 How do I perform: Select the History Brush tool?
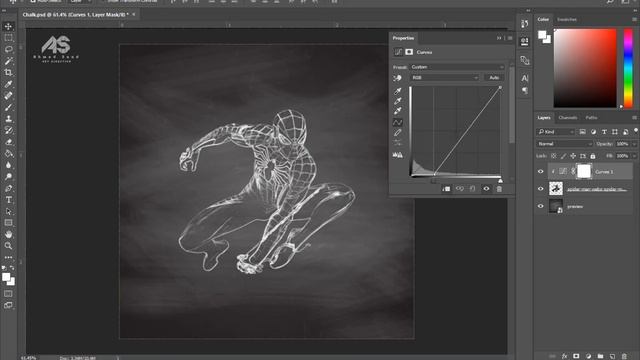point(8,130)
